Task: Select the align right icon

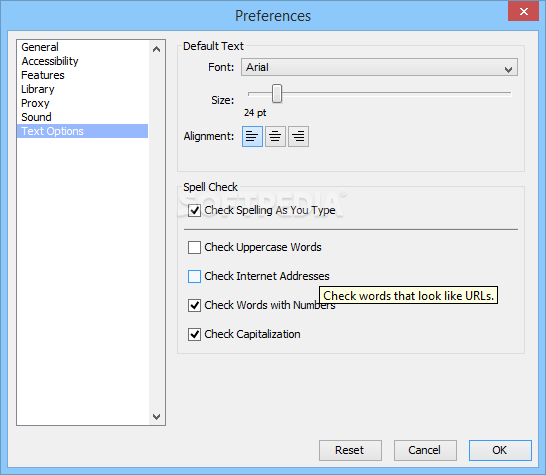Action: tap(298, 137)
